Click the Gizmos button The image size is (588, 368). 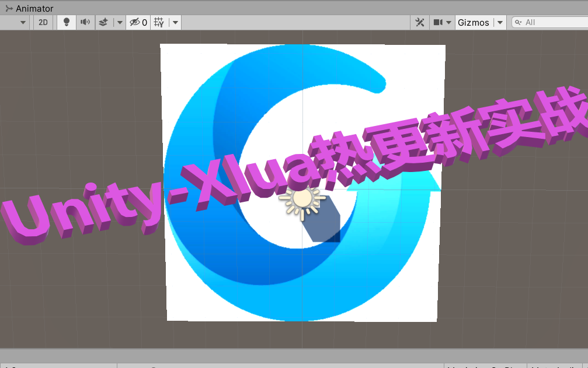[473, 22]
